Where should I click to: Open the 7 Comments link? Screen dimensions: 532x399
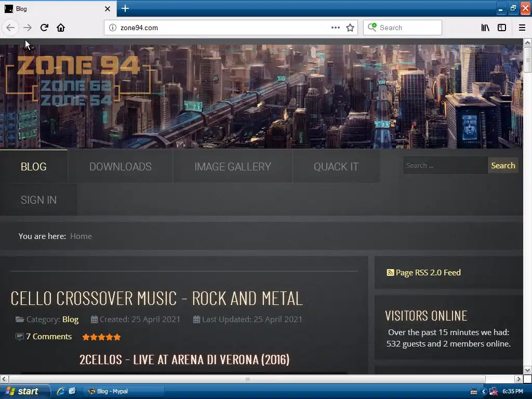(48, 337)
